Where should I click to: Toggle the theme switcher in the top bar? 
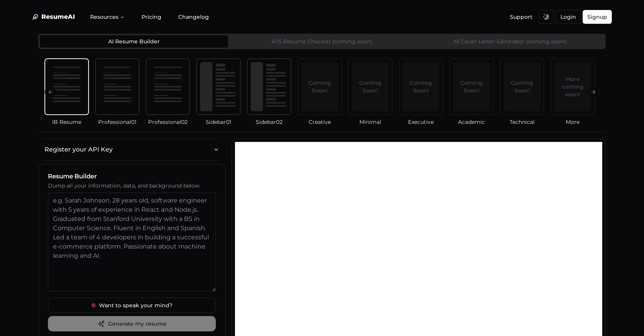point(546,17)
